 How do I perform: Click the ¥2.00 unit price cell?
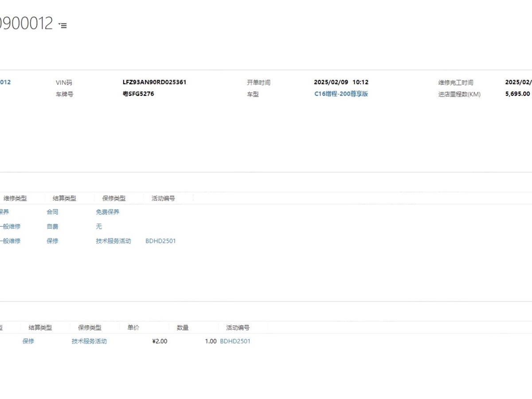(x=160, y=341)
